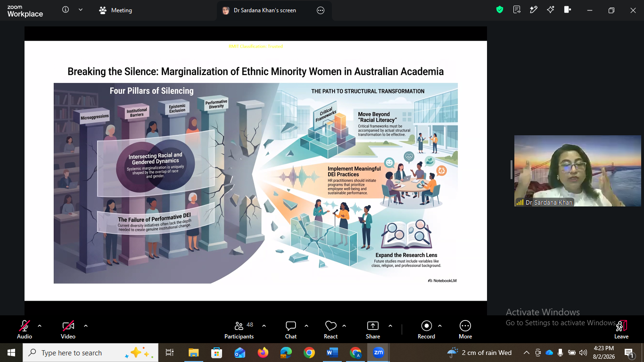Expand the Chat options arrow
The width and height of the screenshot is (644, 362).
tap(306, 326)
